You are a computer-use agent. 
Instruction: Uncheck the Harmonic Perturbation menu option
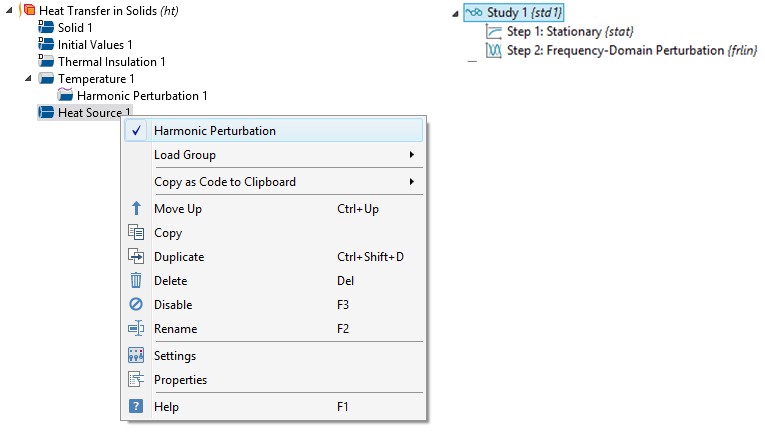coord(214,131)
